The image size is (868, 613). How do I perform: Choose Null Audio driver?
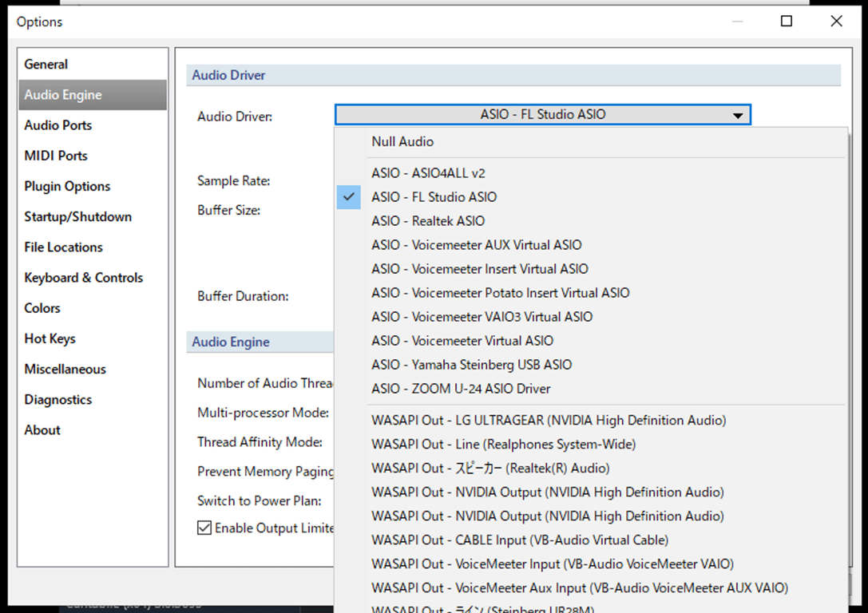[x=591, y=141]
